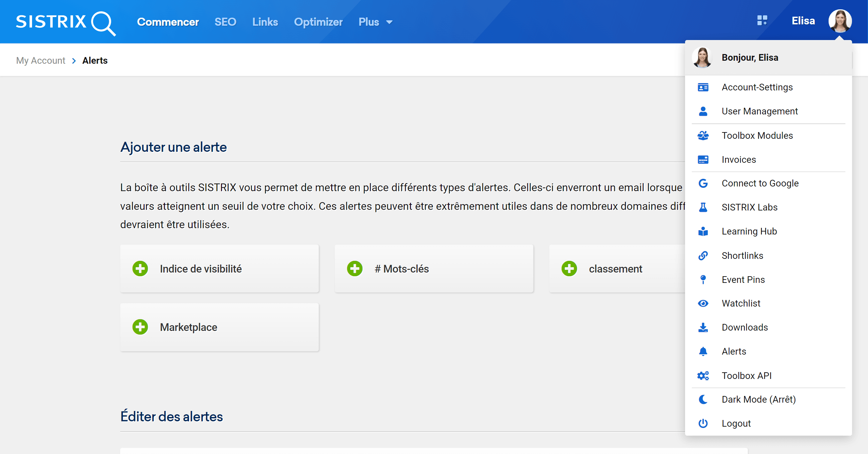Click the Alerts bell icon
The width and height of the screenshot is (868, 454).
(x=703, y=352)
